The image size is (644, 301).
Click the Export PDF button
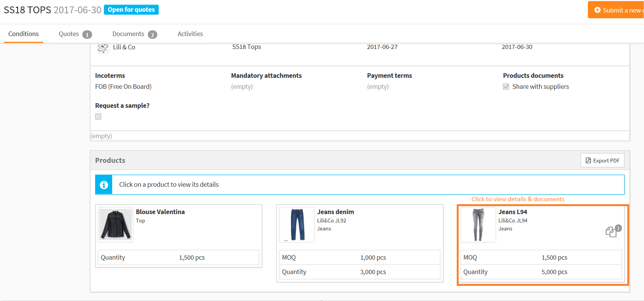click(602, 161)
